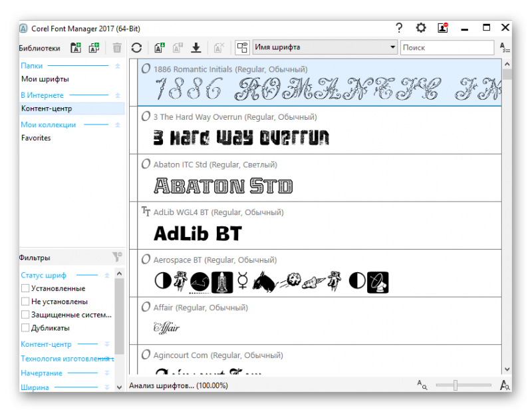
Task: Open the Settings gear icon
Action: point(421,28)
